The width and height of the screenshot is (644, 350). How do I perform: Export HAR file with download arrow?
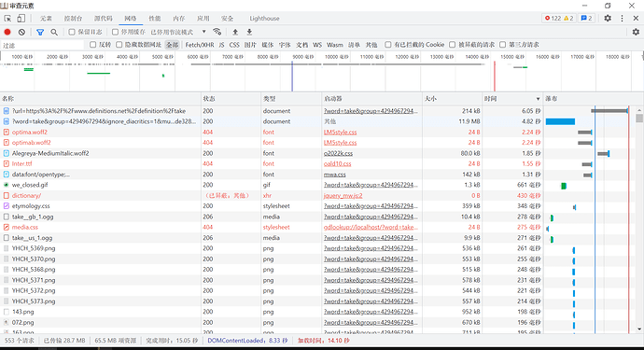tap(249, 32)
